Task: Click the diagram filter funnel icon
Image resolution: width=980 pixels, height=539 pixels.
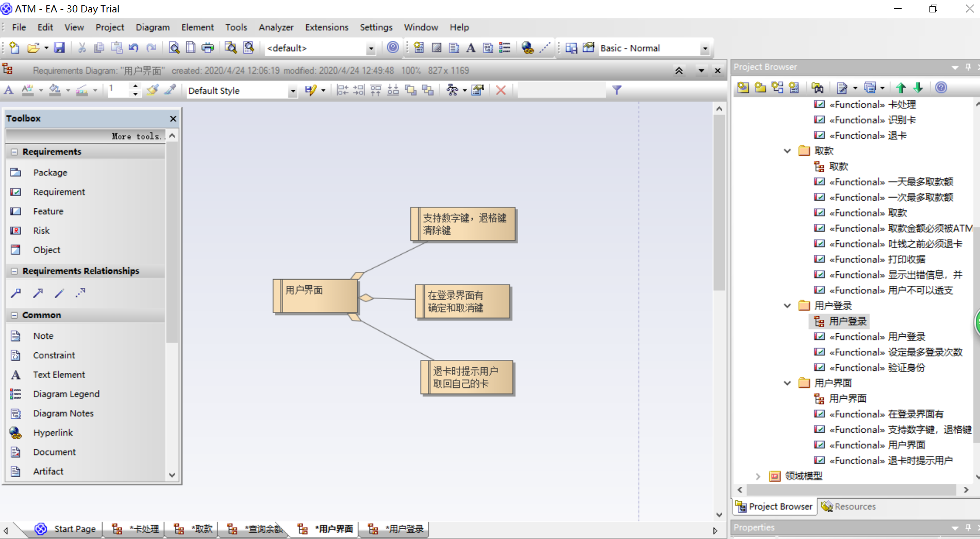Action: tap(617, 90)
